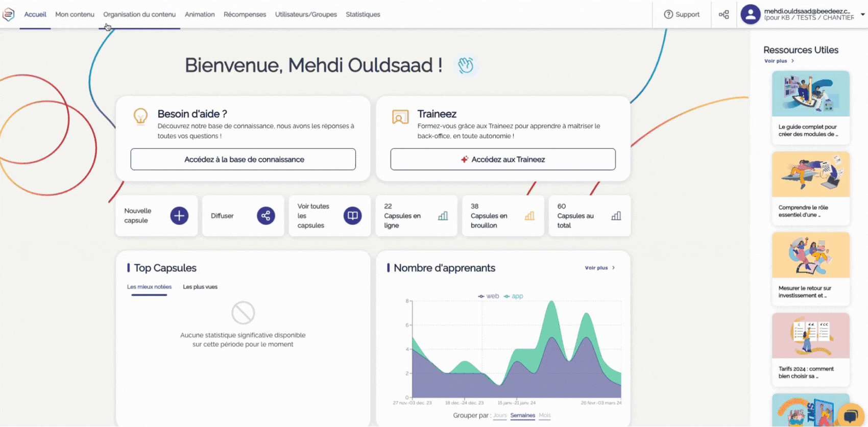The width and height of the screenshot is (868, 427).
Task: Group the chart by Mois
Action: [x=545, y=415]
